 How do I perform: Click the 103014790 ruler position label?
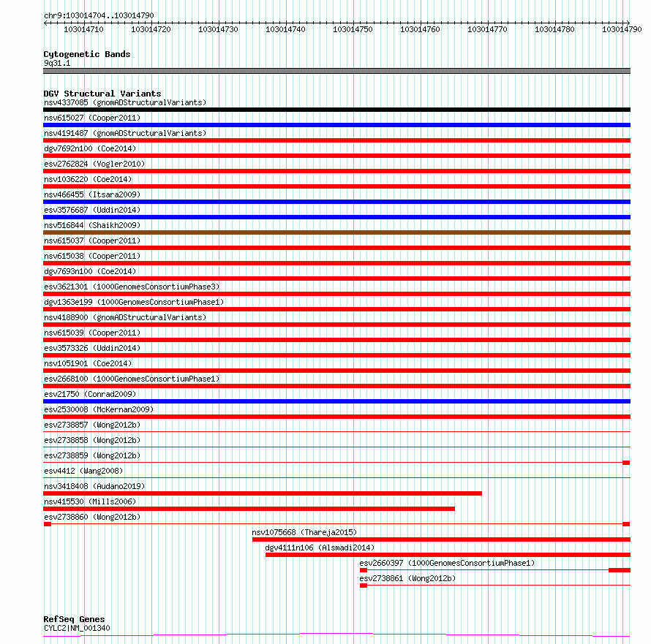[622, 29]
